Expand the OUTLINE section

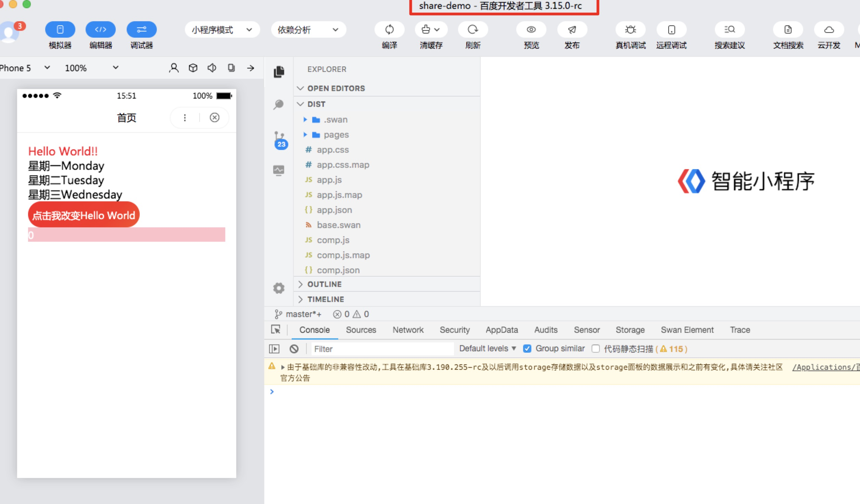(387, 284)
